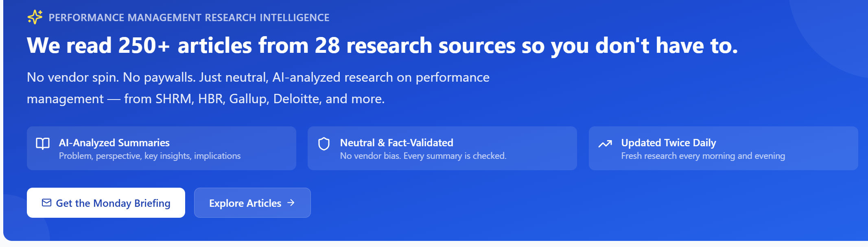Click the Performance Management Research Intelligence tagline
The height and width of the screenshot is (247, 868).
[189, 17]
